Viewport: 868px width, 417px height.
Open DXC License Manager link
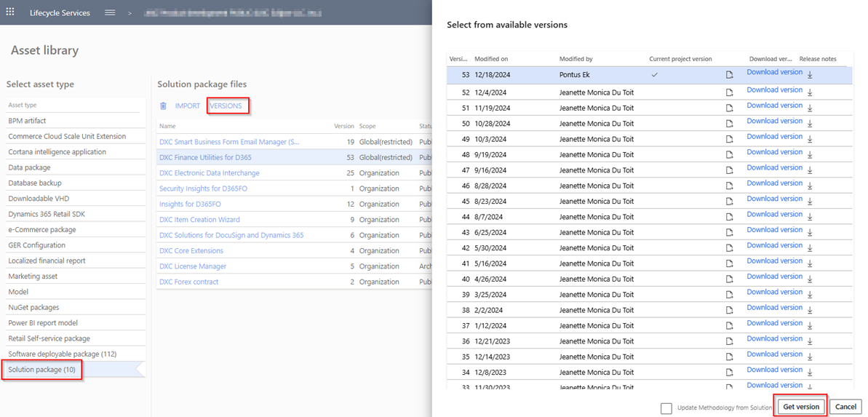tap(193, 266)
